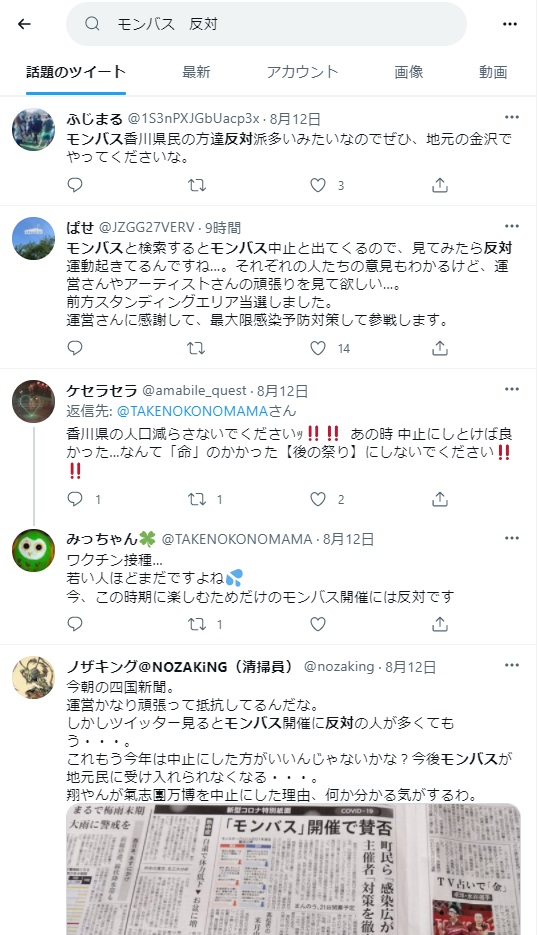This screenshot has height=935, width=539.
Task: Click the search field with モンバス 反対
Action: 266,24
